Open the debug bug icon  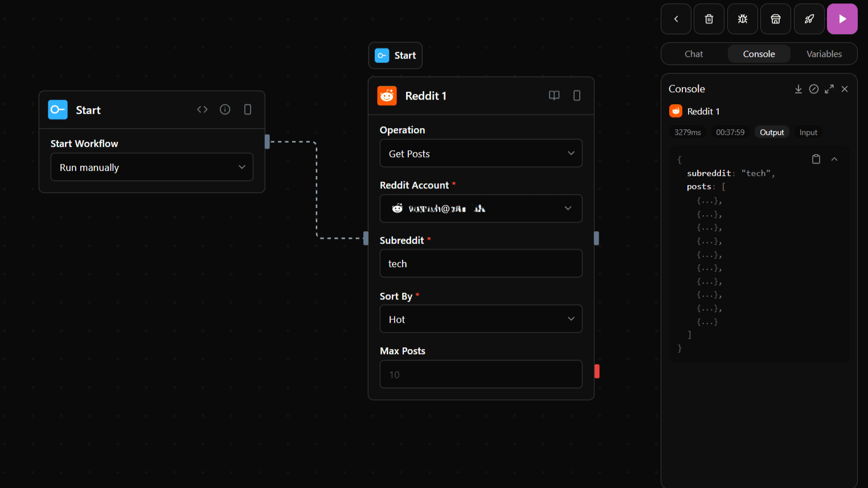tap(742, 19)
